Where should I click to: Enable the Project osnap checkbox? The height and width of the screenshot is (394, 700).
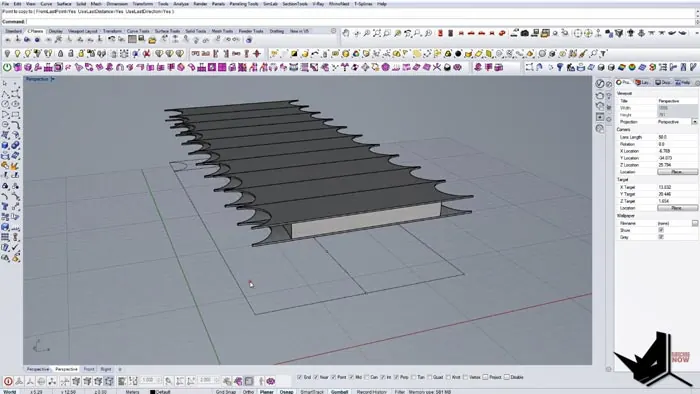pos(486,377)
